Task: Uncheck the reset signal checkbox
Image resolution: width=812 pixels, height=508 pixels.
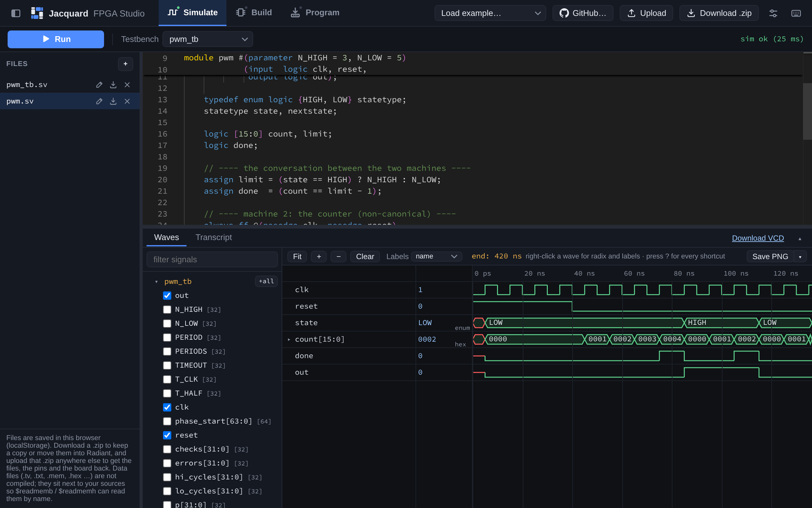Action: coord(167,435)
